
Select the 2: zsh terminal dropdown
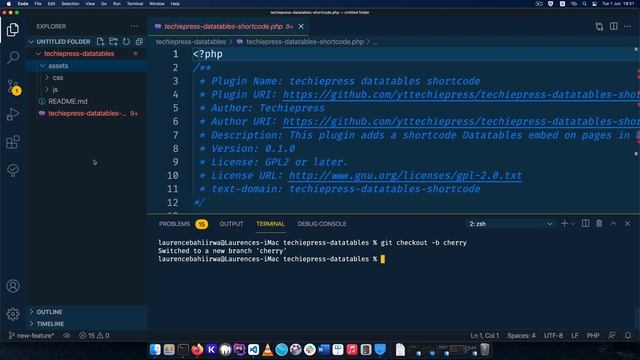(510, 224)
